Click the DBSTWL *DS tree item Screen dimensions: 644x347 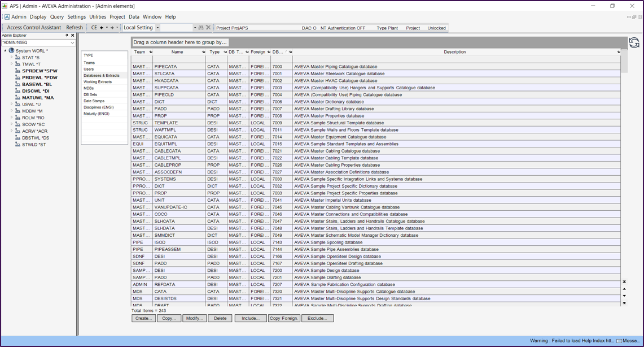pos(36,138)
